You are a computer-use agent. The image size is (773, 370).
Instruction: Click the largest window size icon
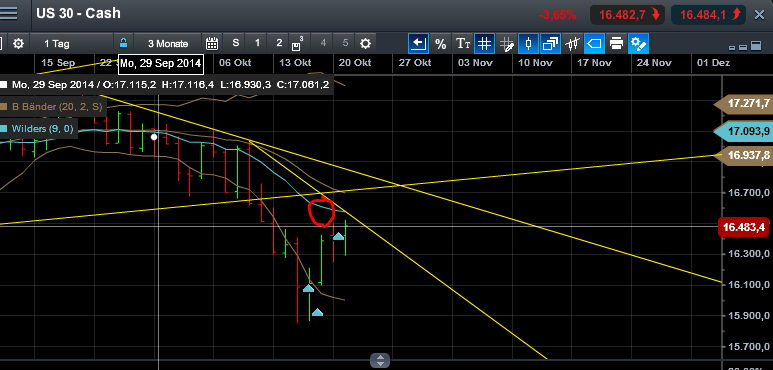click(x=755, y=46)
